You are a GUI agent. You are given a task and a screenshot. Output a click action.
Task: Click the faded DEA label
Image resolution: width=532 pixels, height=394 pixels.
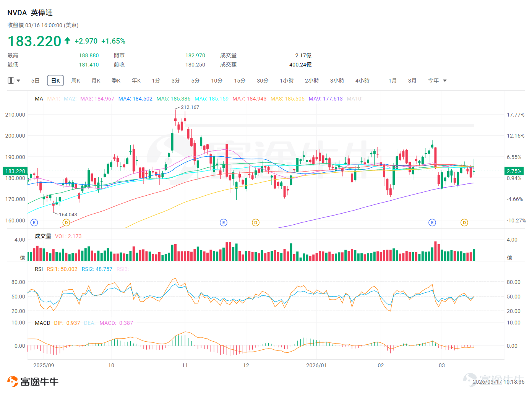[90, 323]
